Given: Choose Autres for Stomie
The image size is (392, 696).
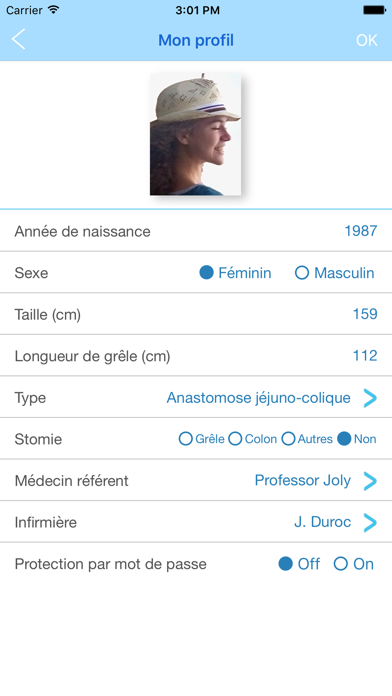Looking at the screenshot, I should click(289, 439).
